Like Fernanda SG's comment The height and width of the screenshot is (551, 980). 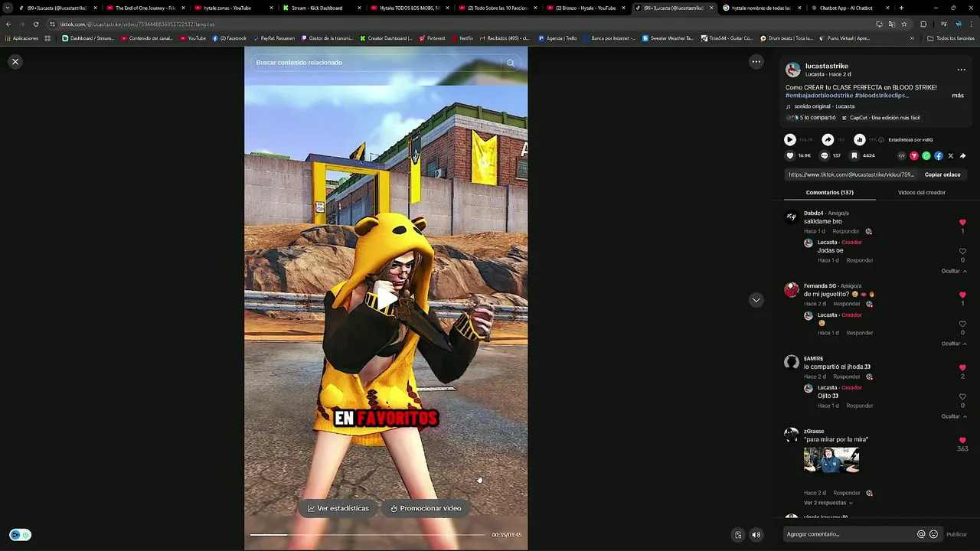click(x=962, y=295)
